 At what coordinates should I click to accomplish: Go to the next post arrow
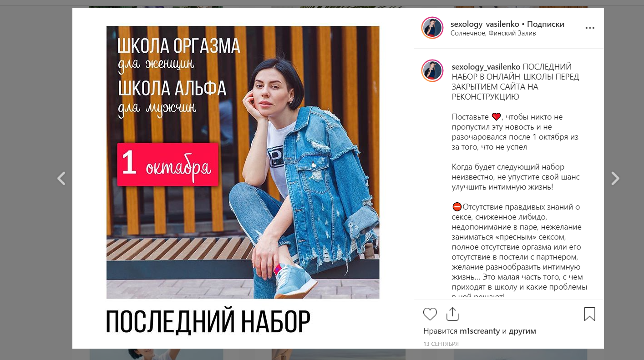coord(615,178)
